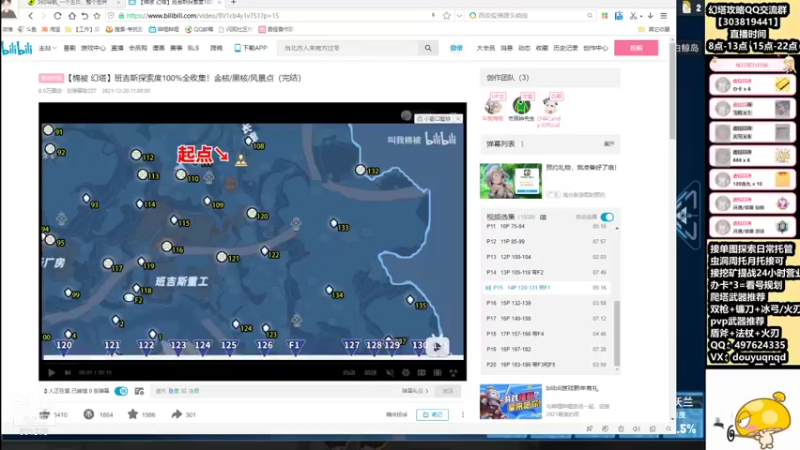Like the video with the thumbs-up icon
The width and height of the screenshot is (800, 450).
click(x=44, y=414)
